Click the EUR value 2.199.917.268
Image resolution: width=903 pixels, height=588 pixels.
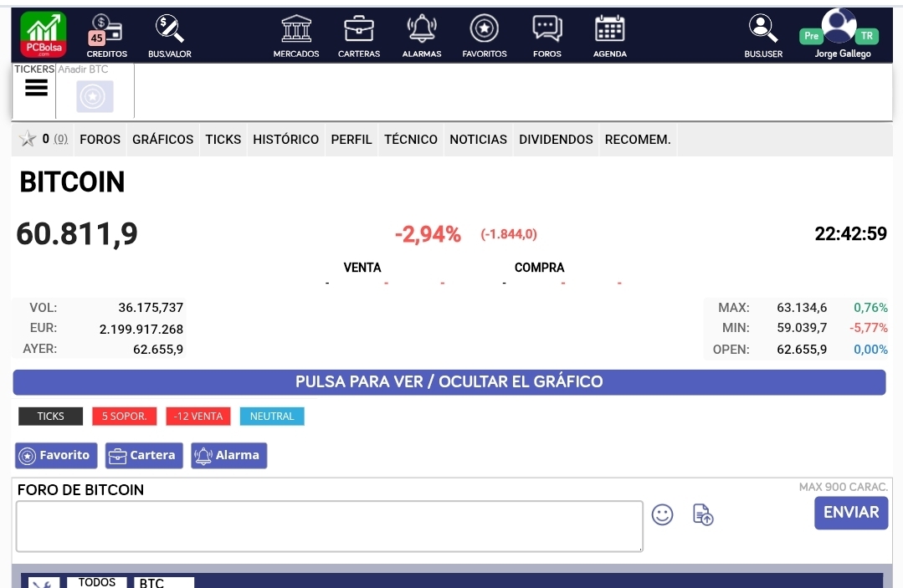[x=141, y=329]
